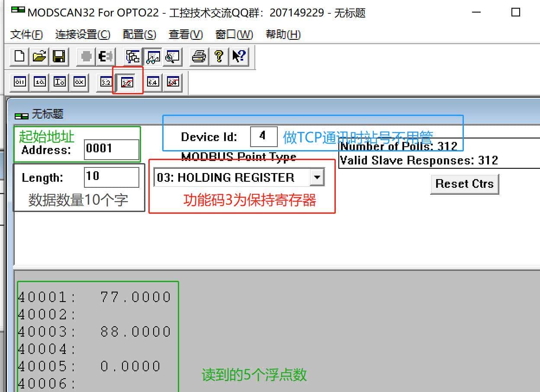540x392 pixels.
Task: Select the binary display format icon
Action: pos(19,82)
